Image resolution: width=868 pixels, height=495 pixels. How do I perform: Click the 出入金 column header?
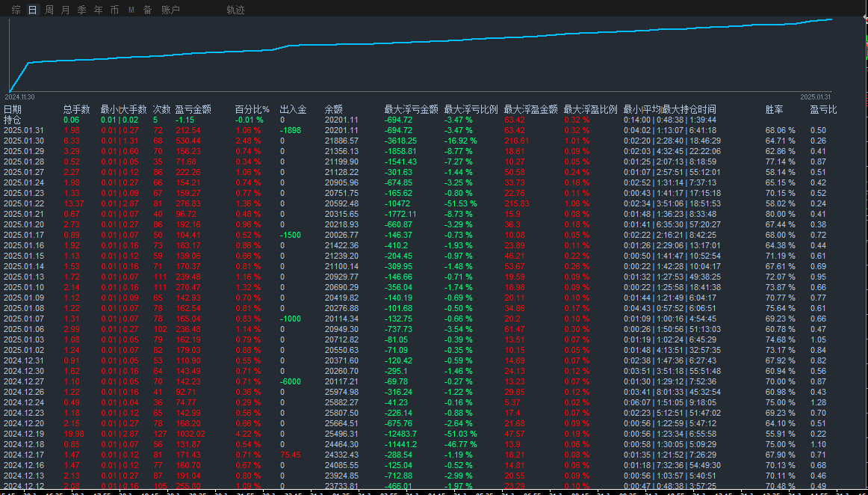click(x=293, y=109)
